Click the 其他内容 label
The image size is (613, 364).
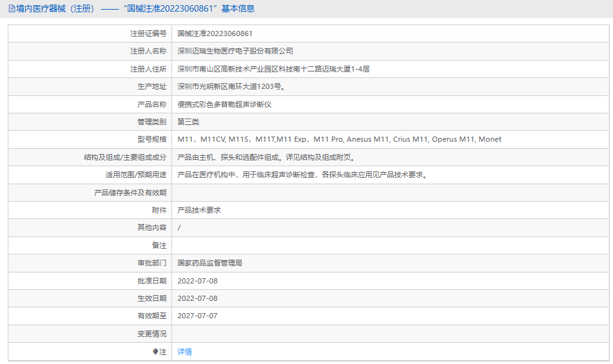[x=151, y=227]
